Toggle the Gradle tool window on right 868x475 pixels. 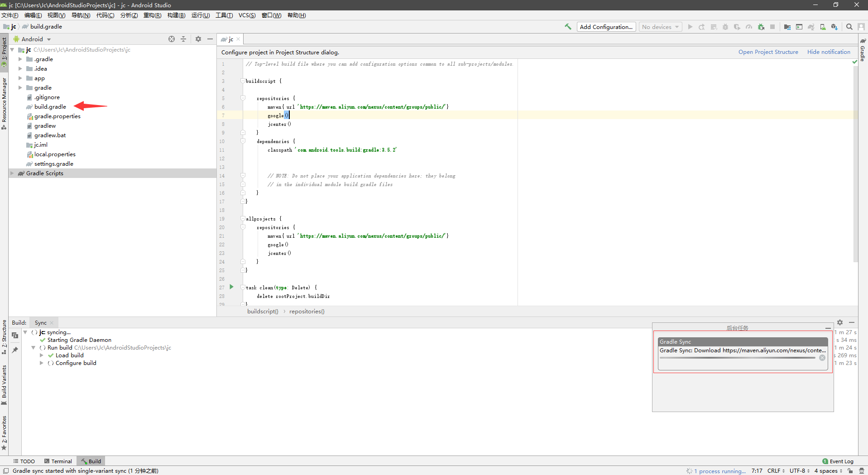coord(863,50)
